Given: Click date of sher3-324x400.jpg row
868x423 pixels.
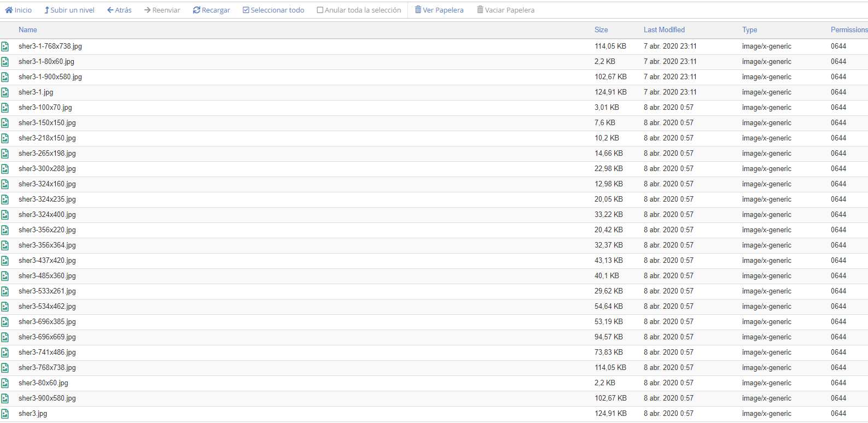Looking at the screenshot, I should coord(668,215).
